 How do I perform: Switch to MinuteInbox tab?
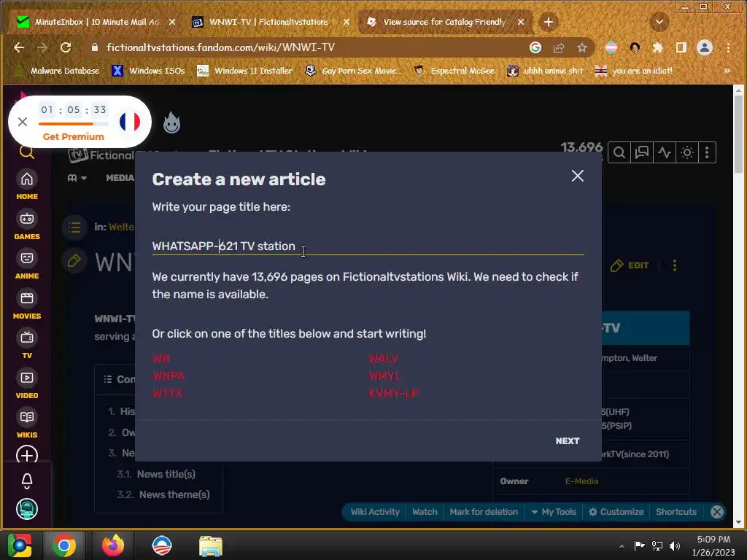(96, 22)
